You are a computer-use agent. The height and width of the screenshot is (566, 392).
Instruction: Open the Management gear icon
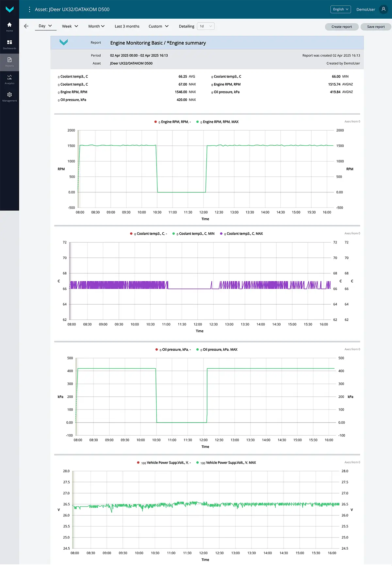pyautogui.click(x=9, y=96)
